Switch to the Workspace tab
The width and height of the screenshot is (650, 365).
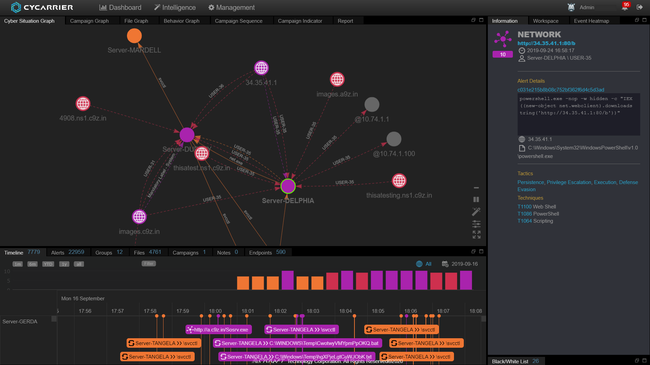(545, 21)
